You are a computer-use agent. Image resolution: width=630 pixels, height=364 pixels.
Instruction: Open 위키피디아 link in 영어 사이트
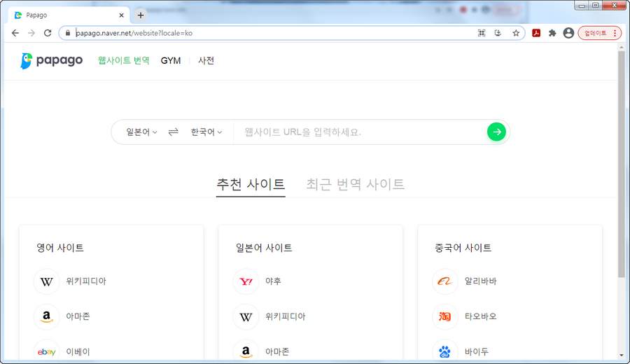tap(86, 281)
